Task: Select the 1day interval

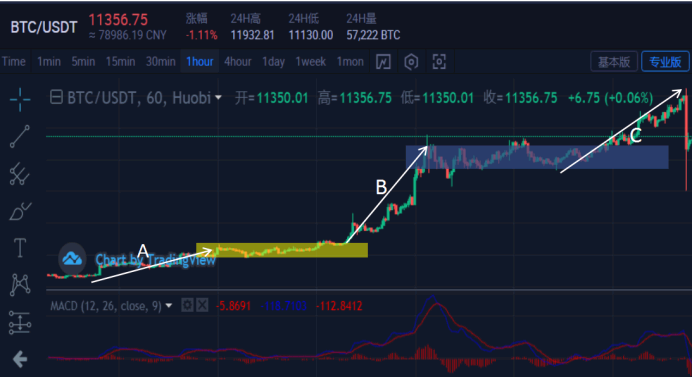Action: click(x=274, y=61)
